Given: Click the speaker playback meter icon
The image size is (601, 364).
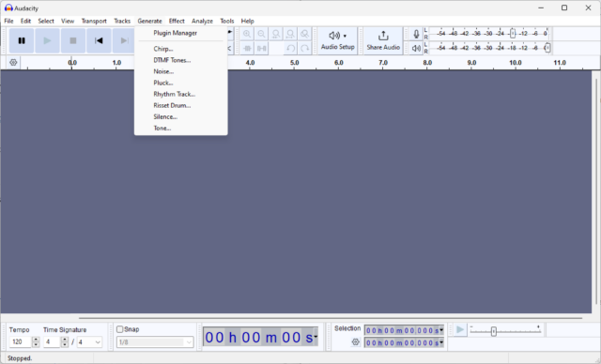Looking at the screenshot, I should coord(416,48).
